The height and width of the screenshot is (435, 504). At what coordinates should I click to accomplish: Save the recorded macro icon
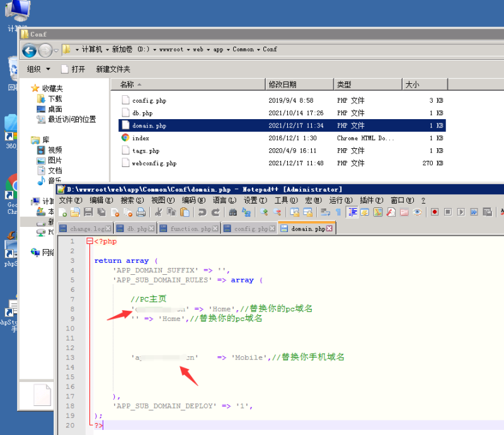(488, 212)
